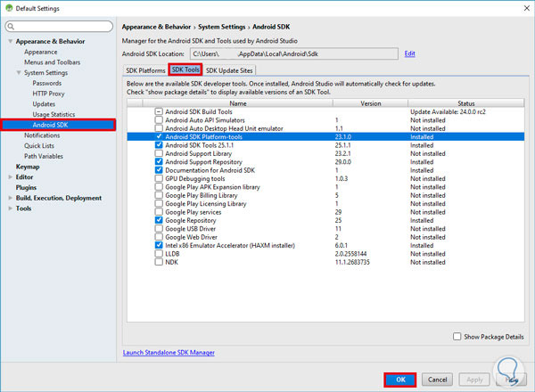Screen dimensions: 535x392
Task: Close the Default Settings dialog
Action: [x=526, y=8]
